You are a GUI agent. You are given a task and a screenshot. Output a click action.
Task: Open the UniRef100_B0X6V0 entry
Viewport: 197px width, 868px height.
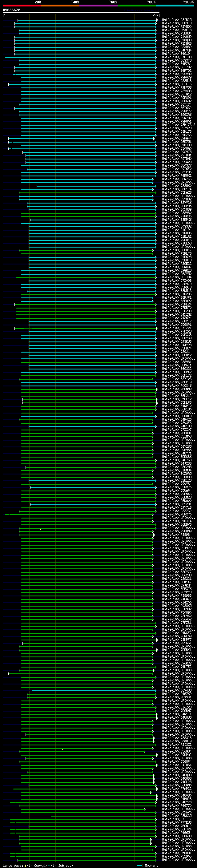(177, 812)
